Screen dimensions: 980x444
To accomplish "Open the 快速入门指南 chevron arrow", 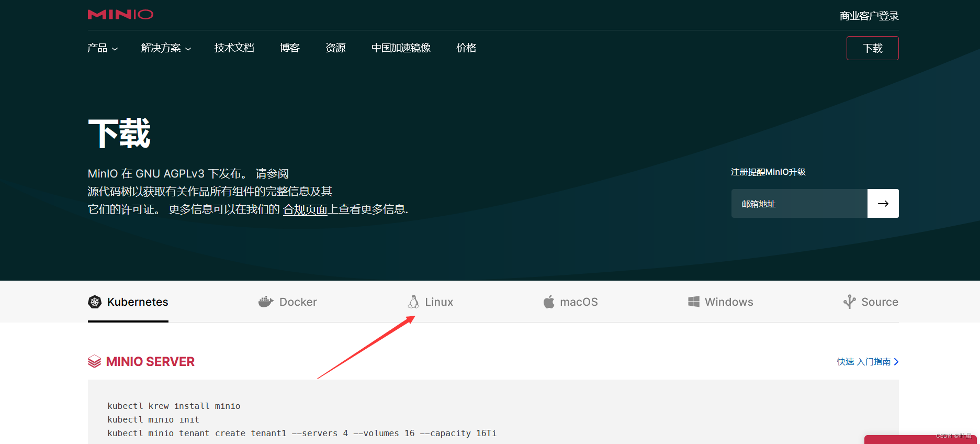I will pyautogui.click(x=896, y=362).
